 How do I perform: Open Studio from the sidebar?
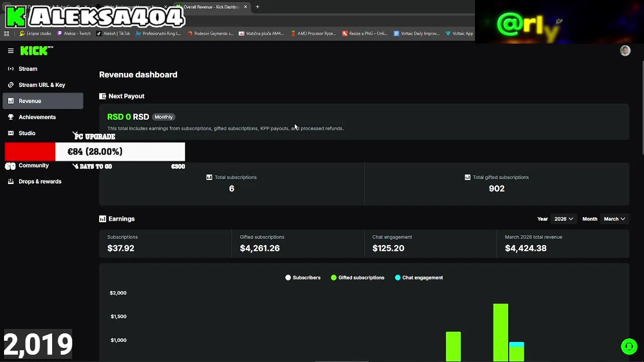click(27, 133)
